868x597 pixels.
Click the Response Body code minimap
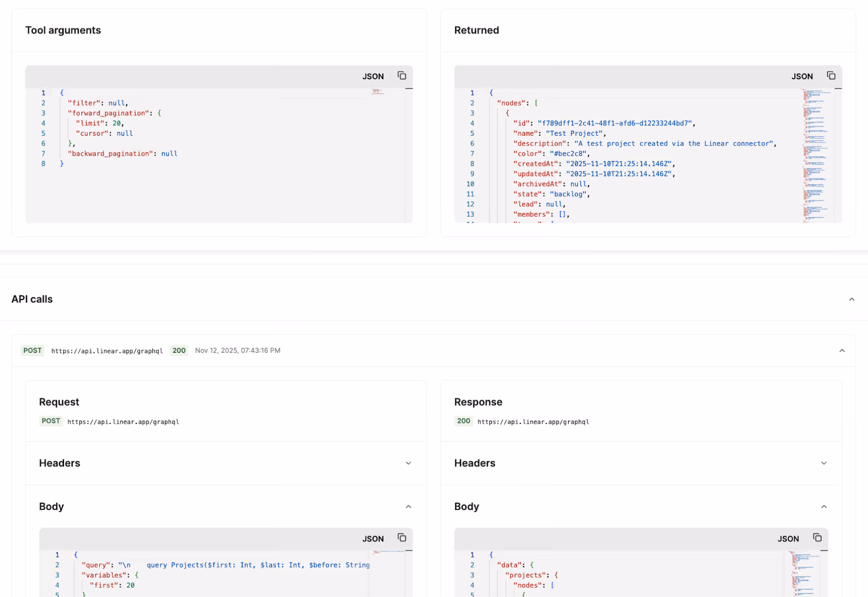802,574
